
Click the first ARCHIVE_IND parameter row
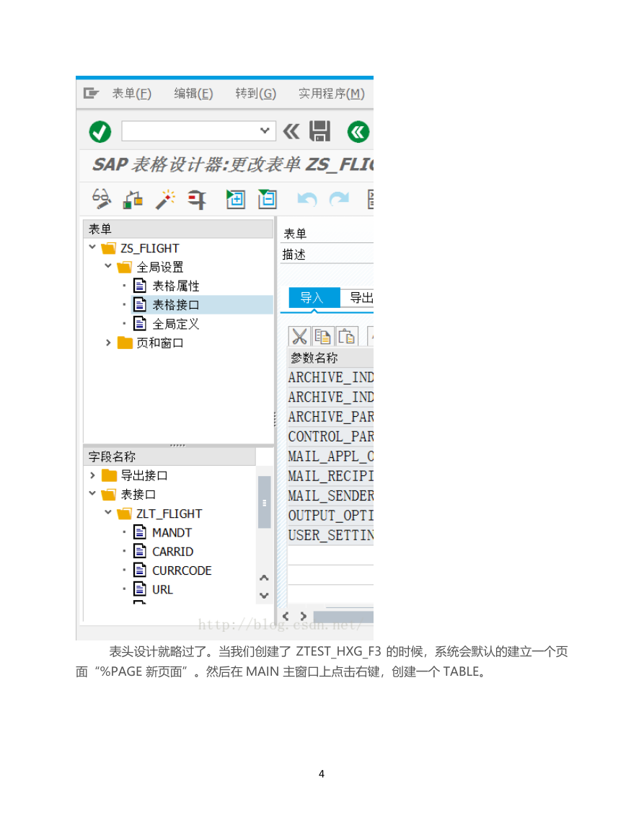pos(330,377)
